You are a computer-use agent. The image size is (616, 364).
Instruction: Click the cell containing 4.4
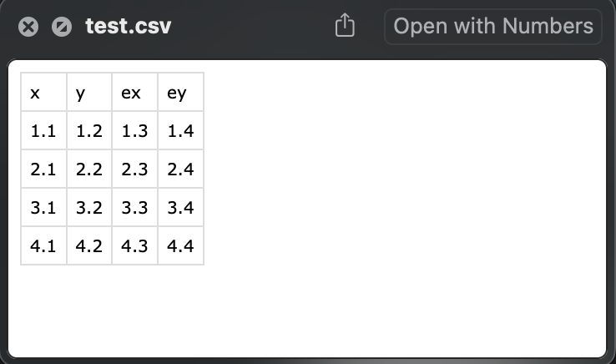point(181,245)
